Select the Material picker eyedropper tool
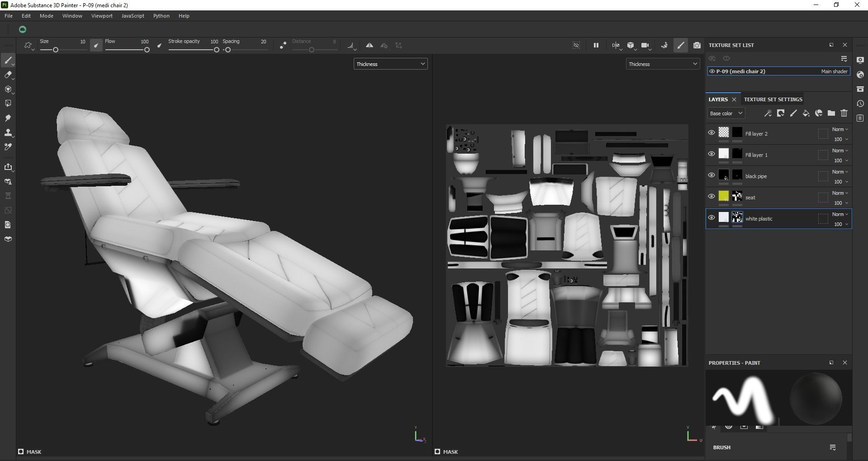Screen dimensions: 868x461 pos(8,147)
